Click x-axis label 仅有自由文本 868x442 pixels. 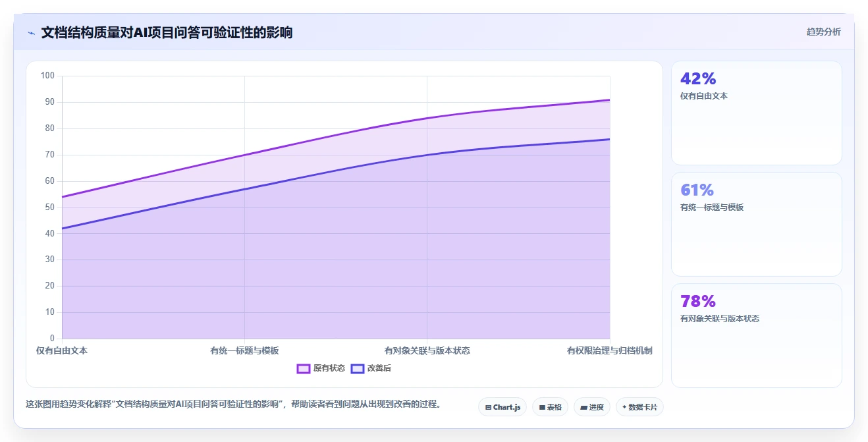tap(62, 350)
